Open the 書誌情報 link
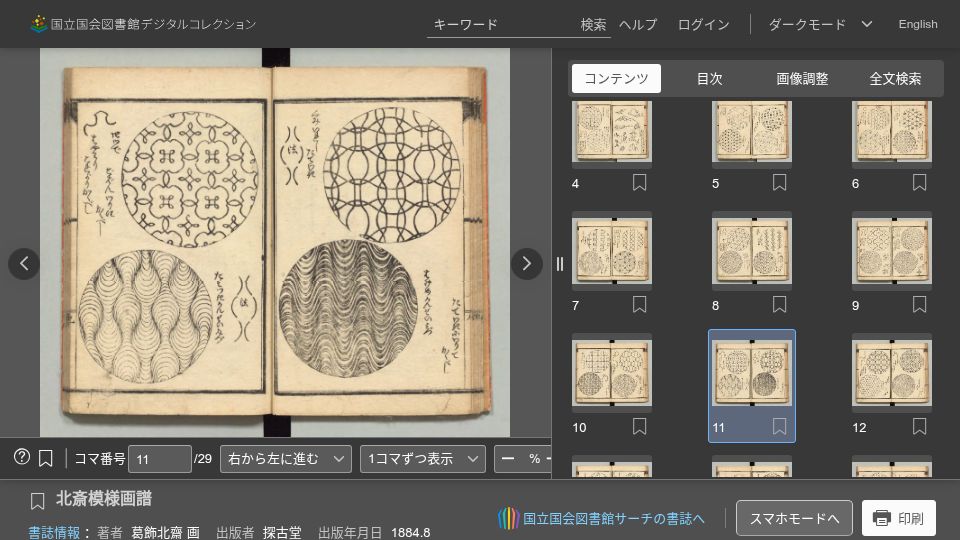This screenshot has height=540, width=960. coord(54,532)
